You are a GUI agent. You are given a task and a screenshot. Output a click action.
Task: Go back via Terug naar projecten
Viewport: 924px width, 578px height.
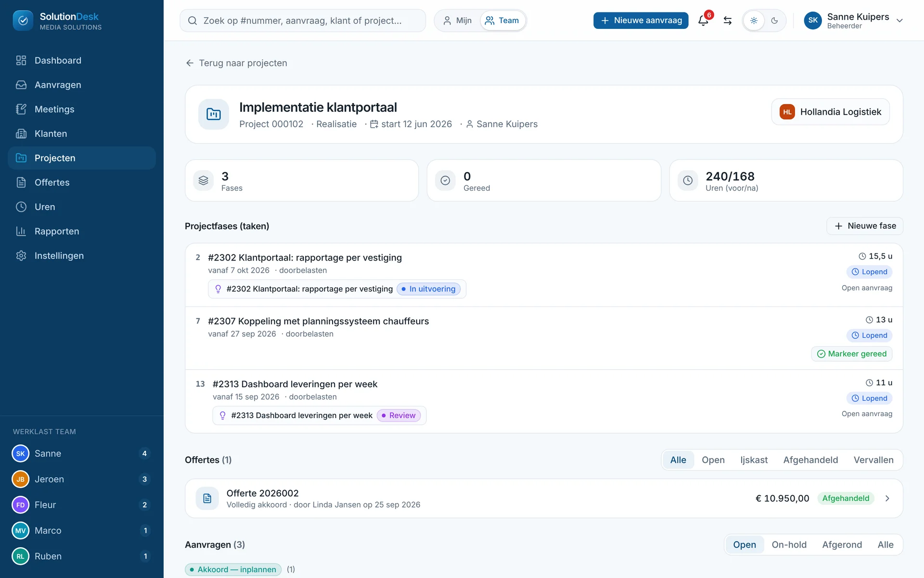tap(236, 63)
